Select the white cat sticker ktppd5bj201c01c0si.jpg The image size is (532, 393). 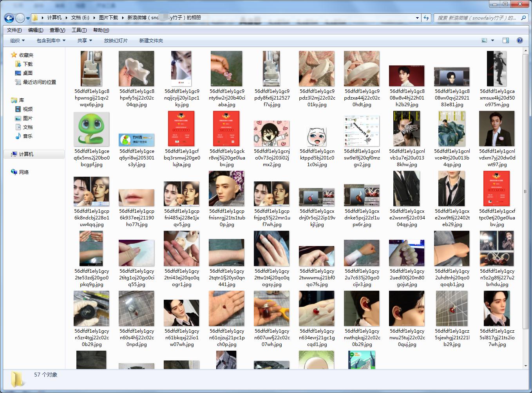pos(317,137)
